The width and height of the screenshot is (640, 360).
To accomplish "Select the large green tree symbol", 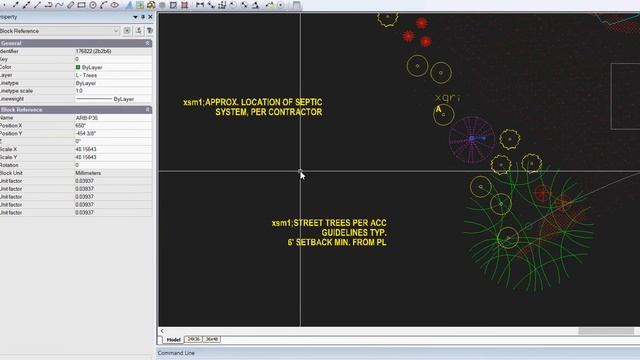I will (529, 227).
